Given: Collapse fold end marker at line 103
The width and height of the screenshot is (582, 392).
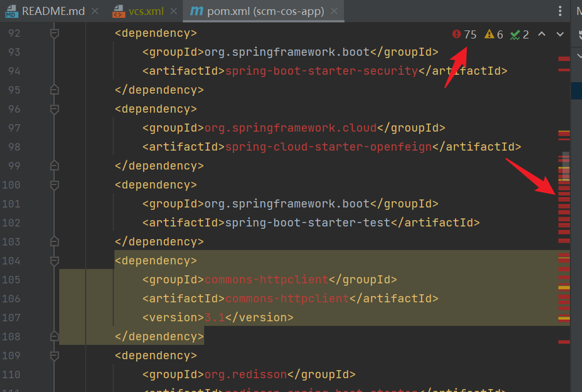Looking at the screenshot, I should coord(54,242).
